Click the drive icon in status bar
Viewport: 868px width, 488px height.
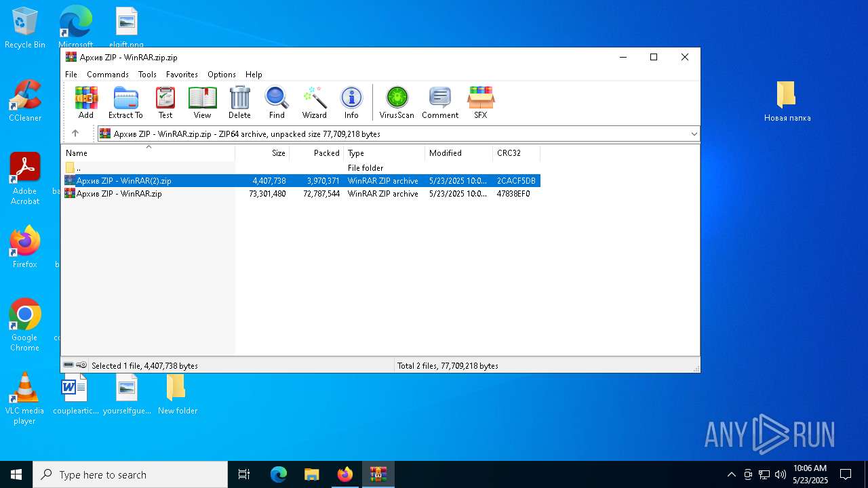coord(68,365)
